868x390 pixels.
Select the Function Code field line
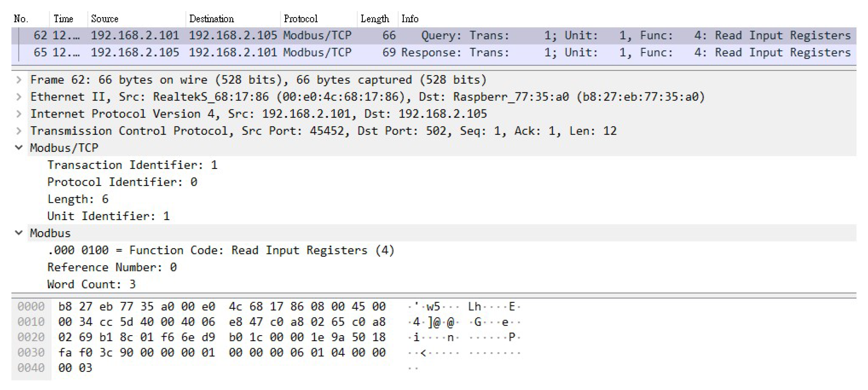[x=221, y=250]
